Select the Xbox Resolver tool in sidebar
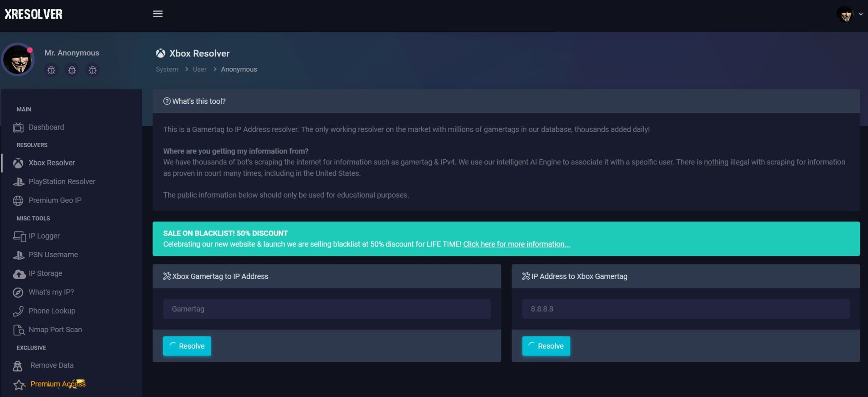 [x=52, y=163]
